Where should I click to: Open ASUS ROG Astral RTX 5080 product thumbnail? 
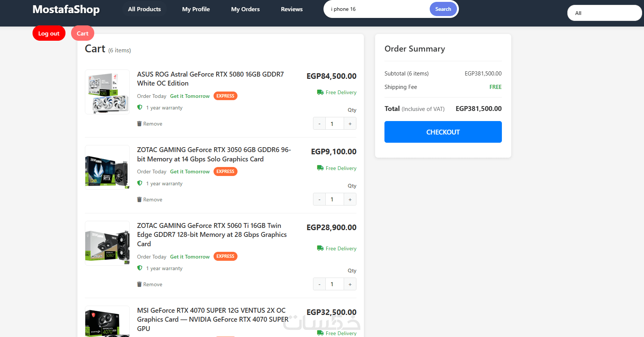click(x=107, y=92)
